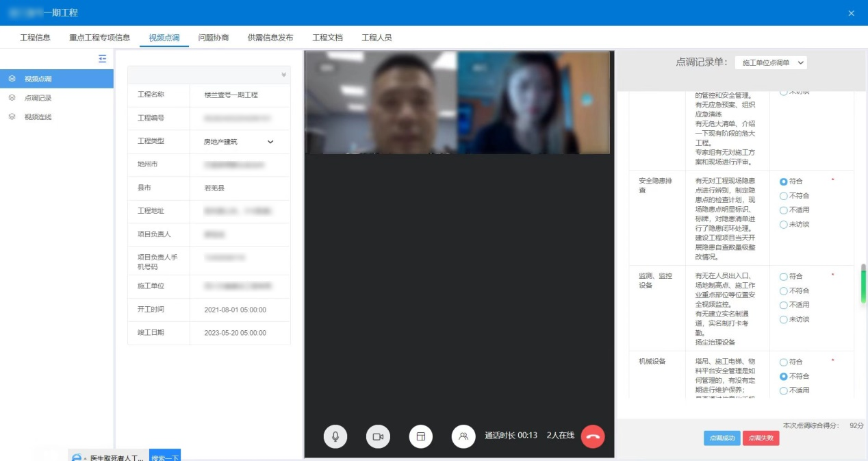Select 符合 for 监测、监控设备
This screenshot has width=868, height=461.
coord(784,277)
